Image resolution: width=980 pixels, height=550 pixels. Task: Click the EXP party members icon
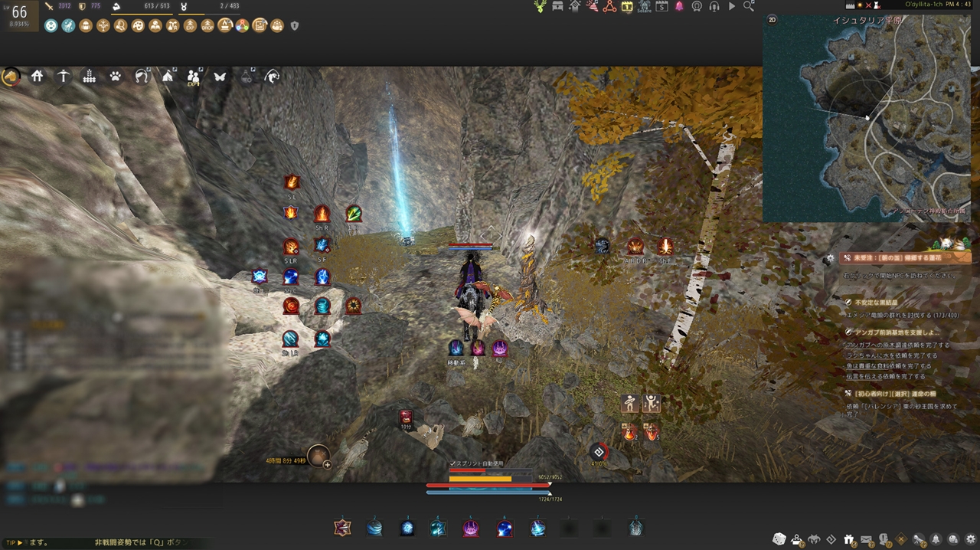(194, 76)
